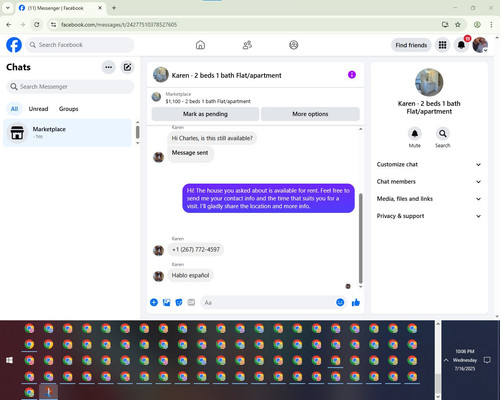This screenshot has width=500, height=400.
Task: Click the message "Hi Charles, is this still available?"
Action: click(x=212, y=138)
